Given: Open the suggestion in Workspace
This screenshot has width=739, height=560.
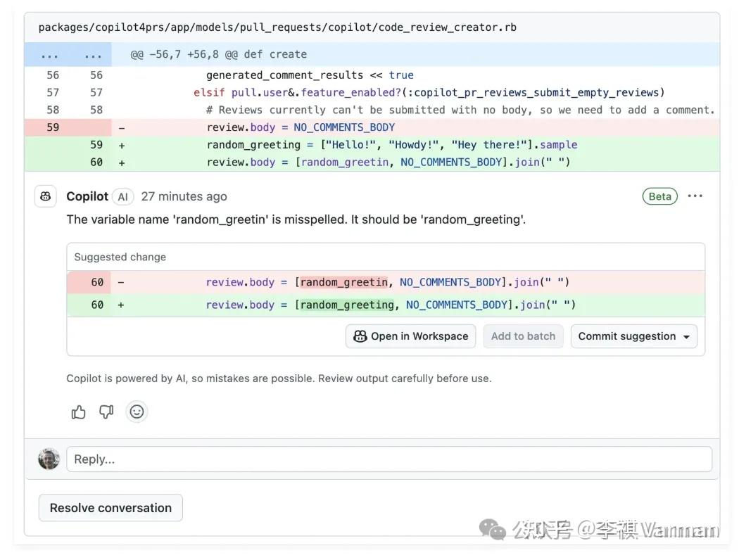Looking at the screenshot, I should pos(410,336).
